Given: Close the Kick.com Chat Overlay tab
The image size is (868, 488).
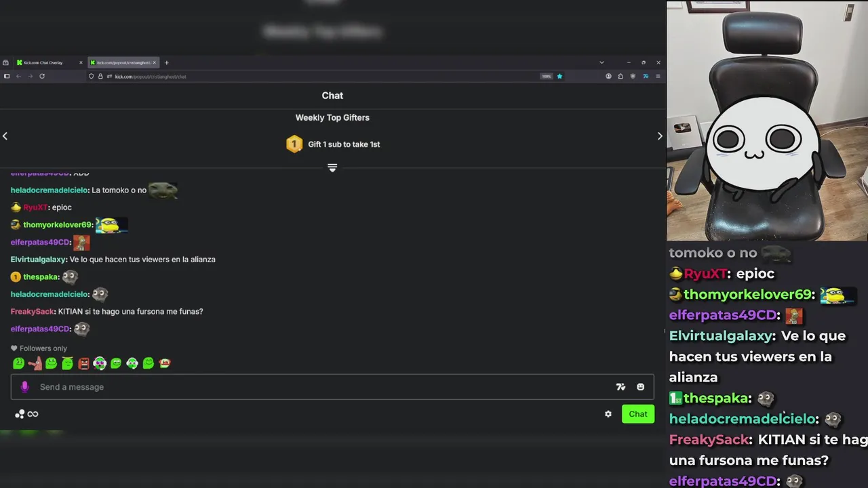Looking at the screenshot, I should (81, 62).
